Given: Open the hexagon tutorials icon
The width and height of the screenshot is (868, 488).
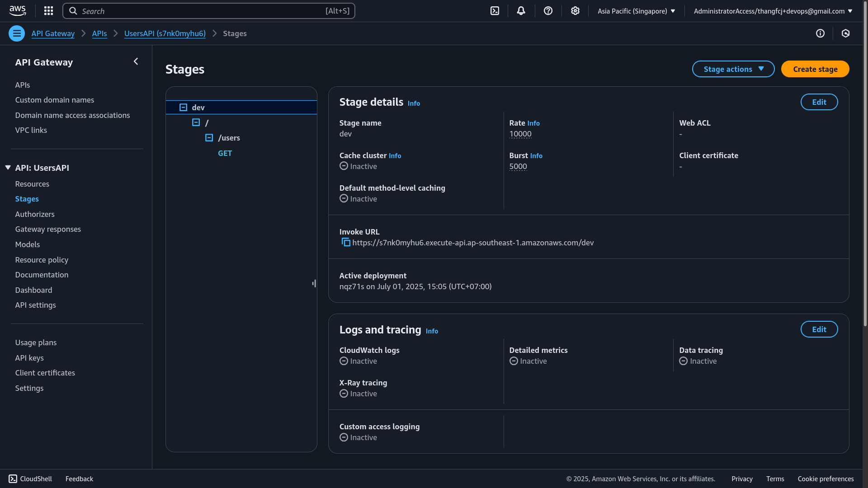Looking at the screenshot, I should pos(846,33).
